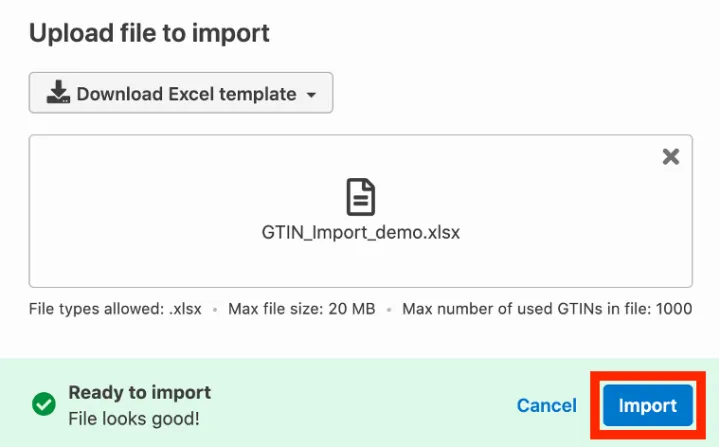
Task: Click the bullet separator after ".xlsx"
Action: 215,310
